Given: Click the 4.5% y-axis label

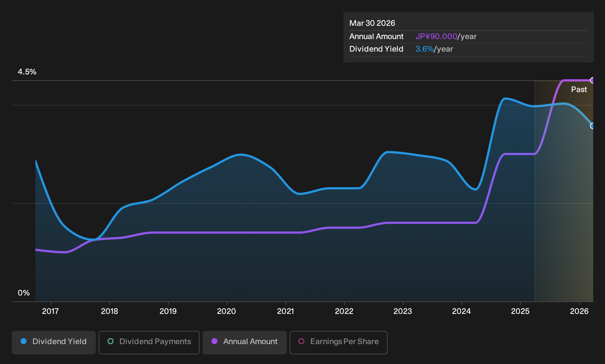Looking at the screenshot, I should 27,72.
